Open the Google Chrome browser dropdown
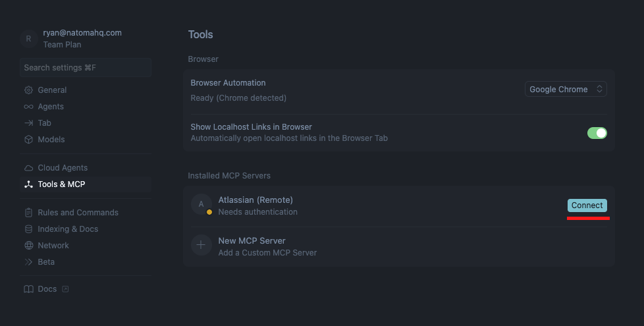Screen dimensions: 644x326 (x=566, y=89)
